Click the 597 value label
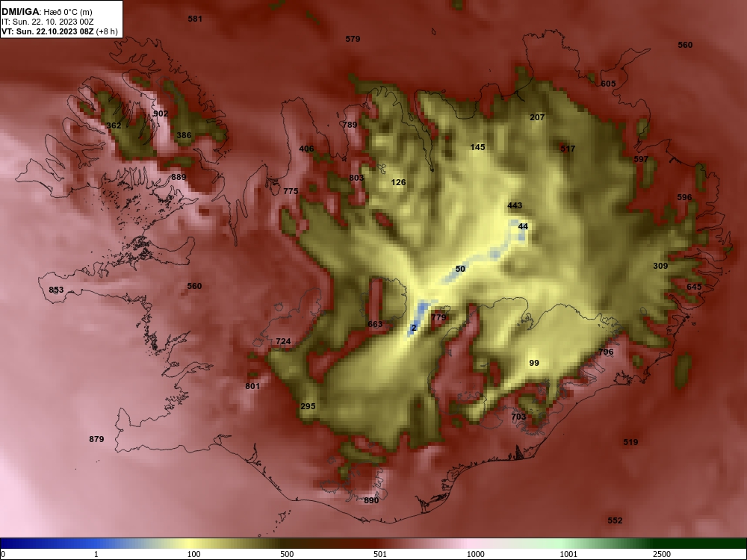Screen dimensions: 747x560 click(641, 159)
